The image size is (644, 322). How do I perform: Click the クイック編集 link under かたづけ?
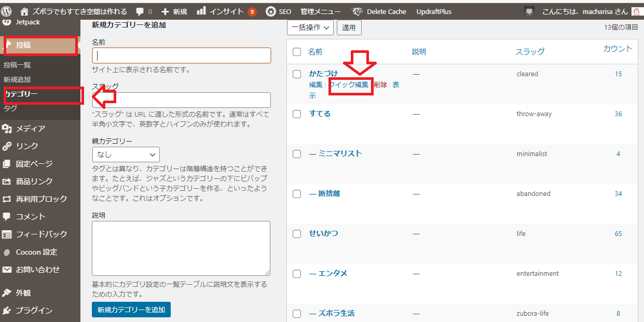[x=350, y=85]
